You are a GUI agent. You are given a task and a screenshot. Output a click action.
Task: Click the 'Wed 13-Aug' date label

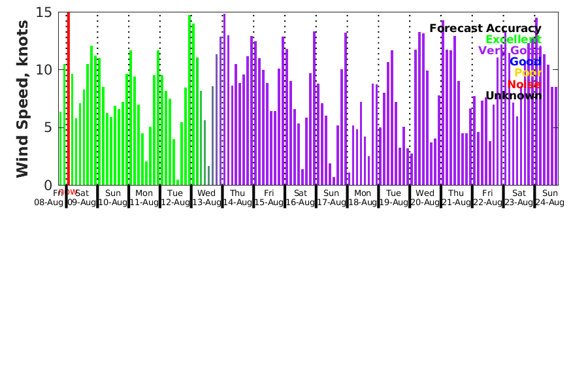pyautogui.click(x=206, y=198)
